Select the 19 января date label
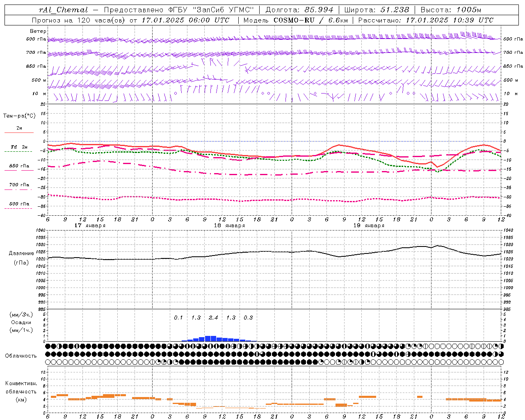 369,226
